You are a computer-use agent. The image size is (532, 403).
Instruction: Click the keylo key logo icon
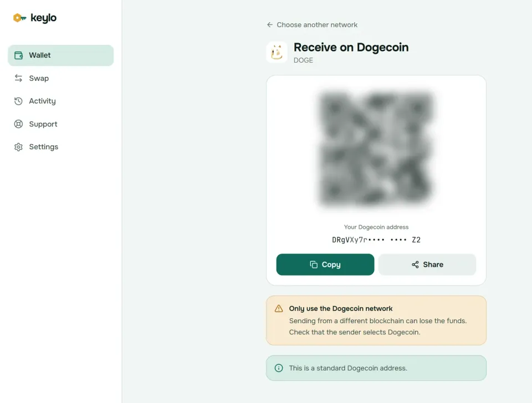click(20, 18)
